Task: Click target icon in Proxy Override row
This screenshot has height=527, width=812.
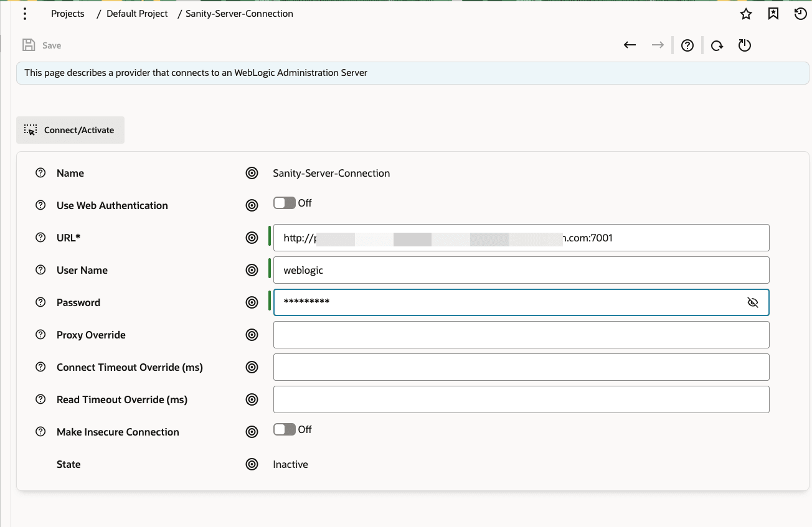Action: (252, 335)
